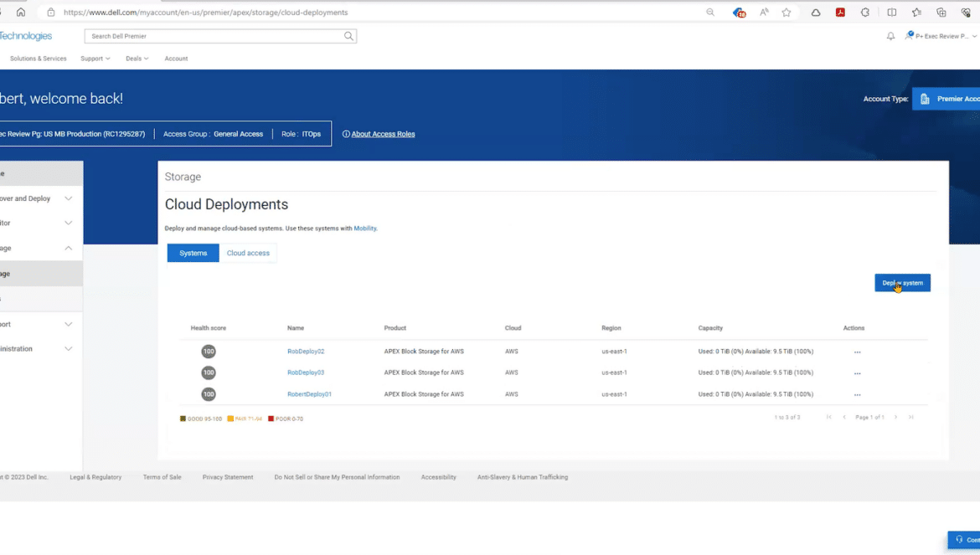Switch to the Cloud access tab
Image resolution: width=980 pixels, height=555 pixels.
click(248, 253)
